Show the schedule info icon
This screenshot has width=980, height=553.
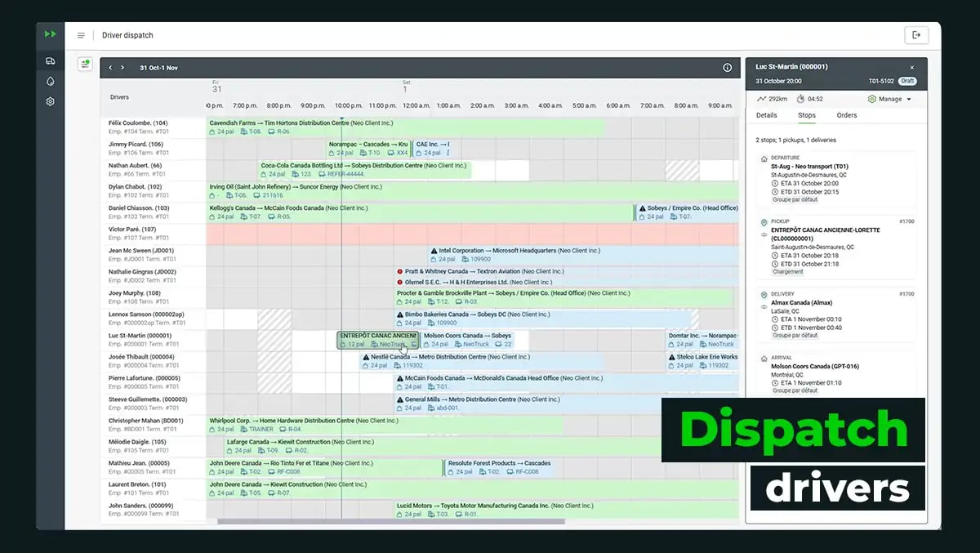728,68
